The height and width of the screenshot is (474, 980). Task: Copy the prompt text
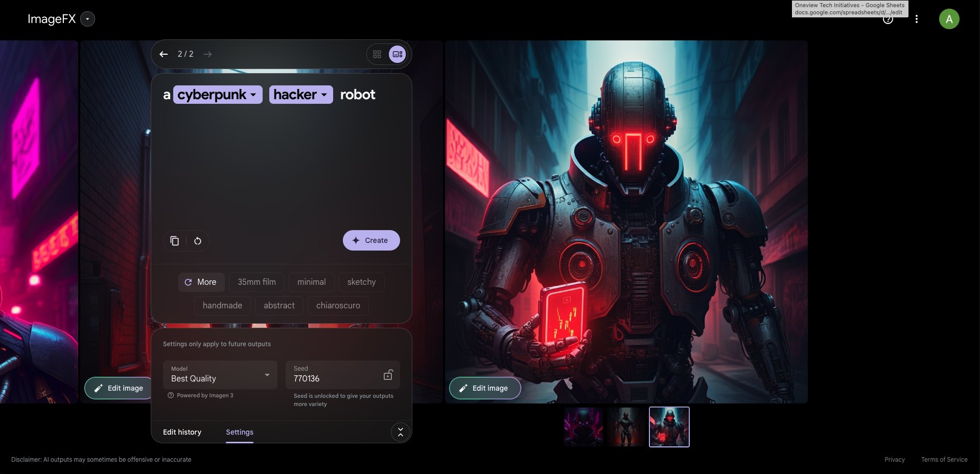175,241
